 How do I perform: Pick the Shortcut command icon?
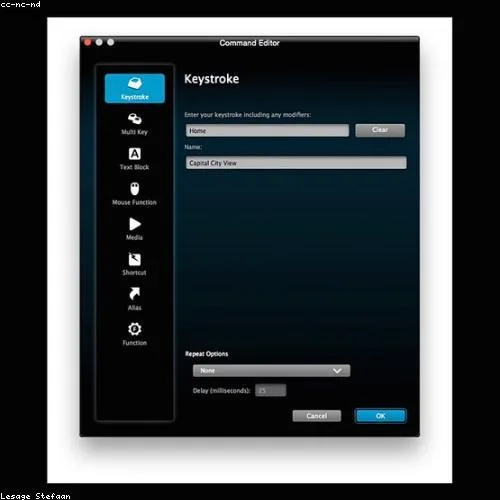coord(135,259)
